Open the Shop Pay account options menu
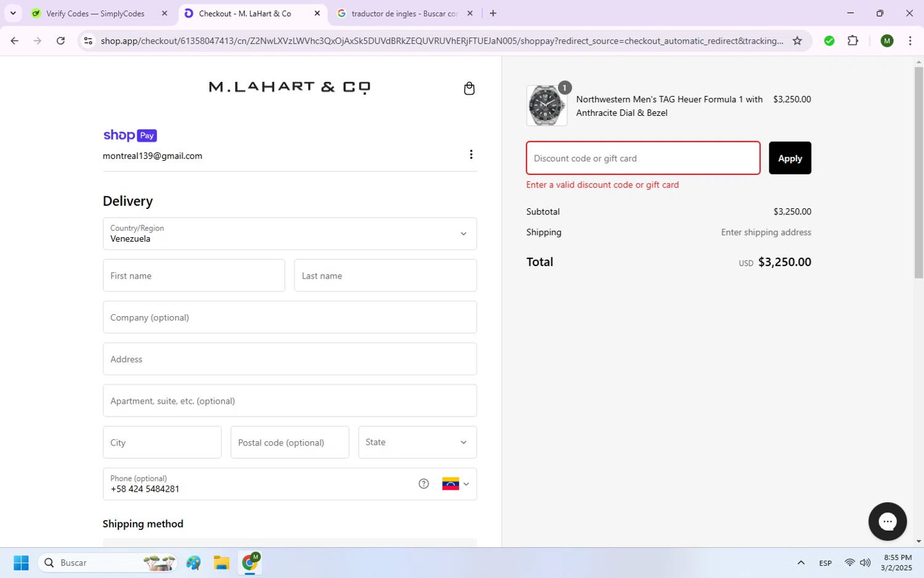924x578 pixels. click(x=471, y=154)
